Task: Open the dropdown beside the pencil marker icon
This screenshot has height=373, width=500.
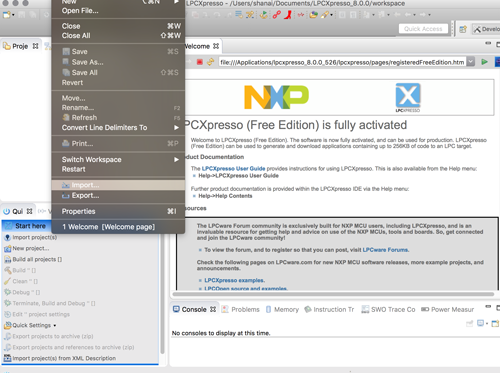Action: 332,15
